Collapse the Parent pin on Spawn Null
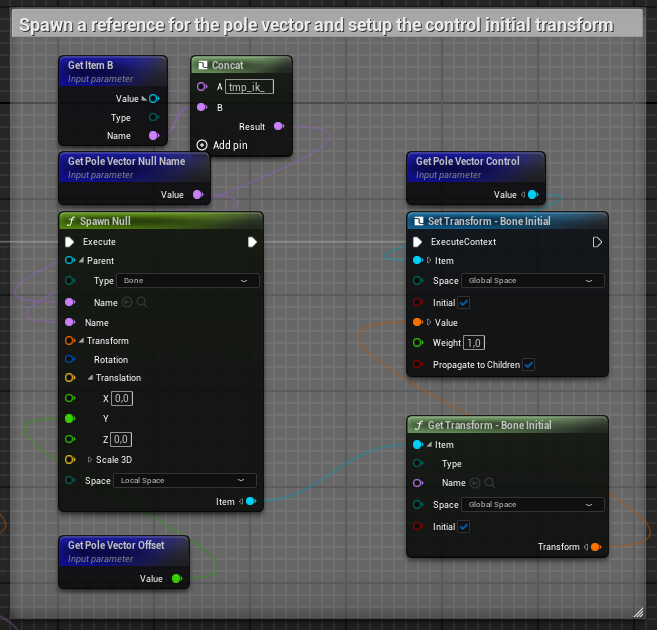This screenshot has width=657, height=630. pos(81,260)
